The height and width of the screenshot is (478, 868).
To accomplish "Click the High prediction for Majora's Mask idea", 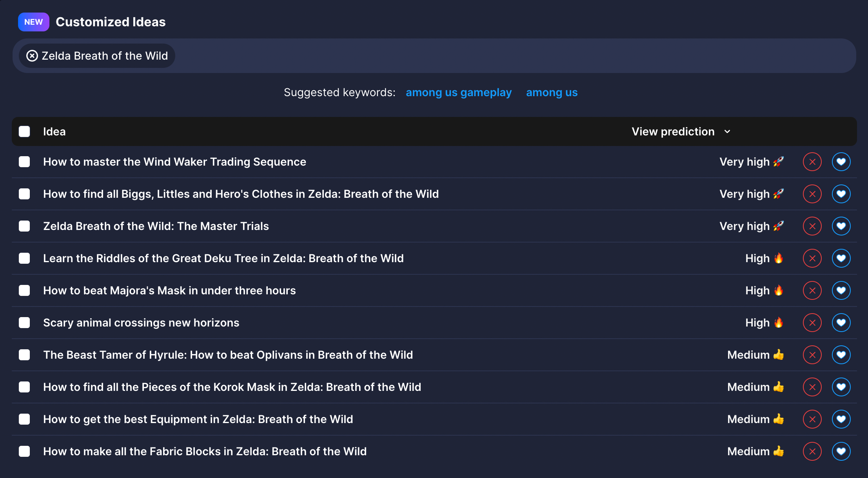I will tap(764, 290).
